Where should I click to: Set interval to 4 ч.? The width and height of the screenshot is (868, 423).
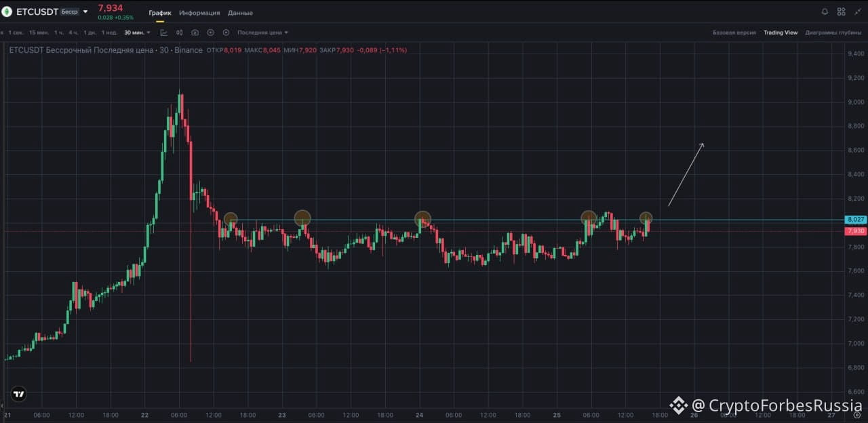point(73,33)
